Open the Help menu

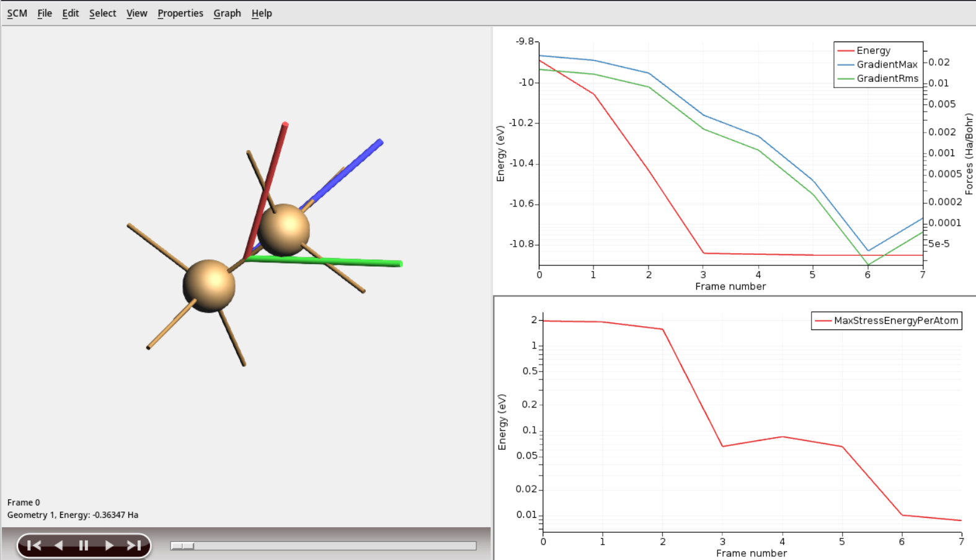click(x=261, y=13)
